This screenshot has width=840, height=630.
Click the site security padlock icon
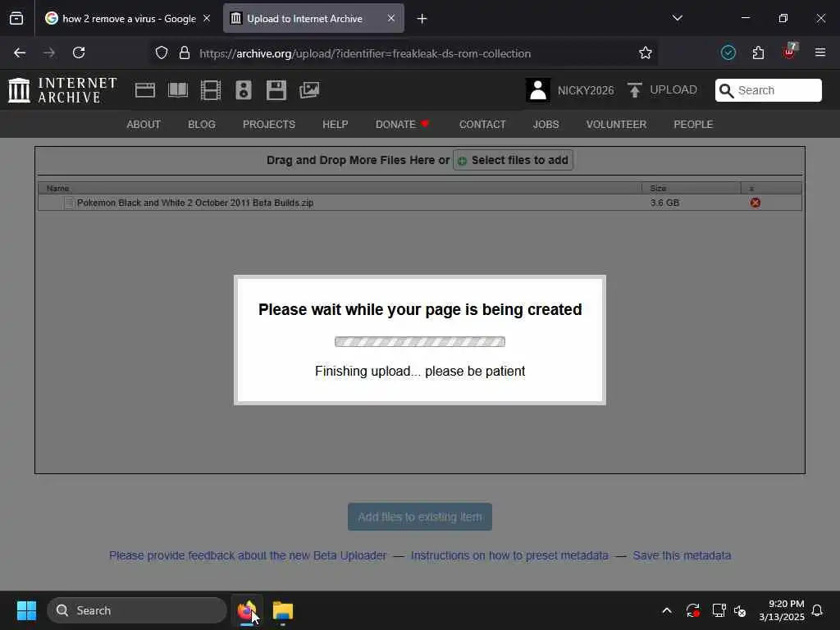coord(185,52)
